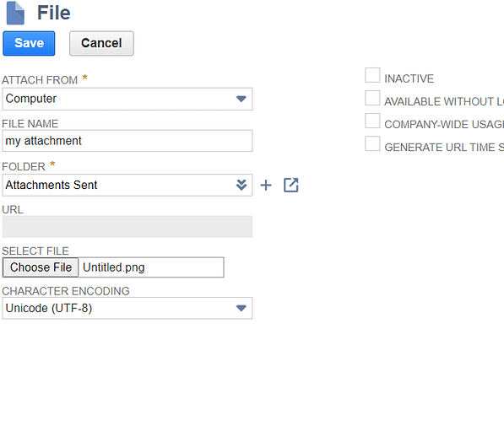The image size is (504, 426).
Task: Add new folder with plus icon
Action: point(266,185)
